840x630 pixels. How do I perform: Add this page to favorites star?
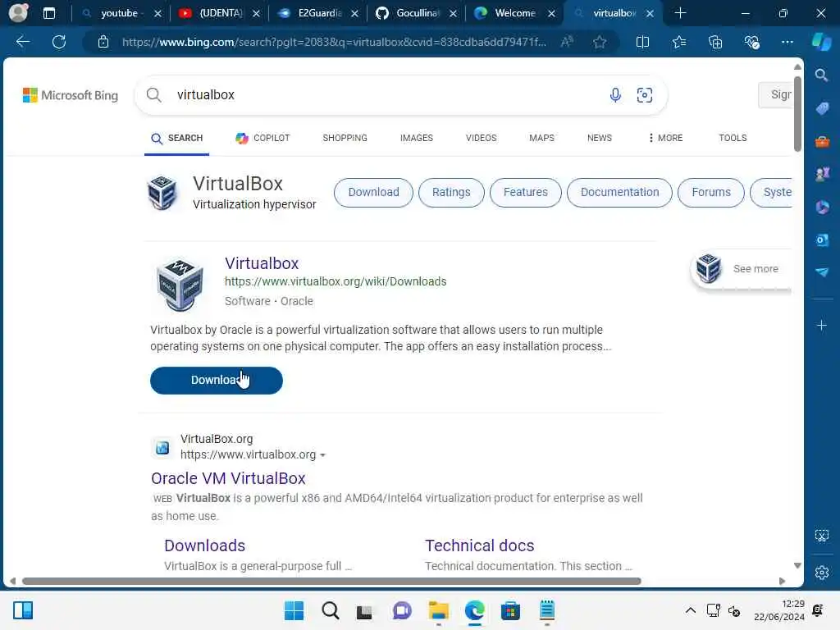(x=600, y=42)
